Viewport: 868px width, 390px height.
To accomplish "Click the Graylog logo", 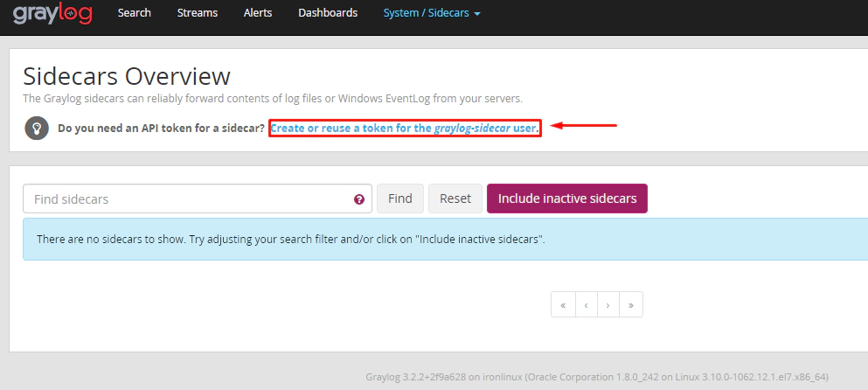I will coord(52,14).
